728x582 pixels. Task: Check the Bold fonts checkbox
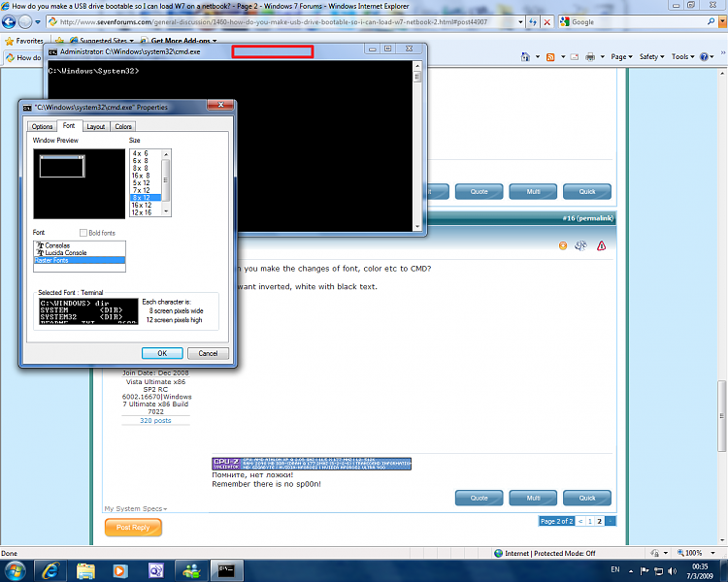click(83, 233)
